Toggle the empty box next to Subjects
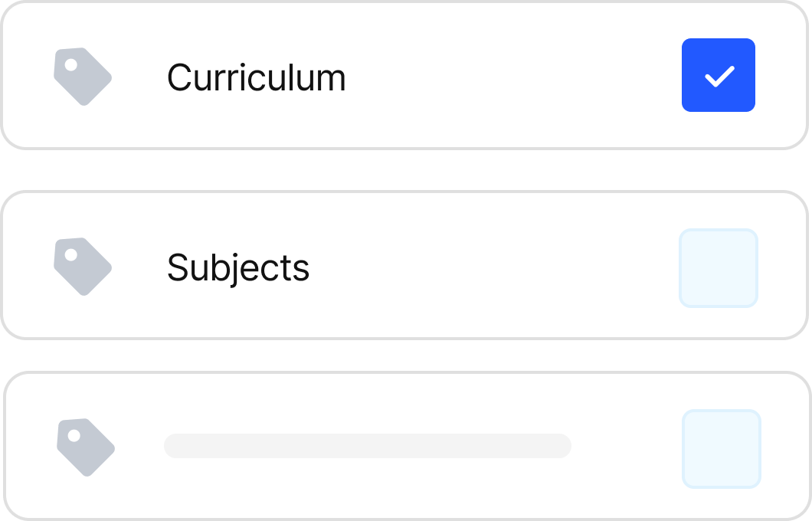Screen dimensions: 812x521 (x=719, y=267)
